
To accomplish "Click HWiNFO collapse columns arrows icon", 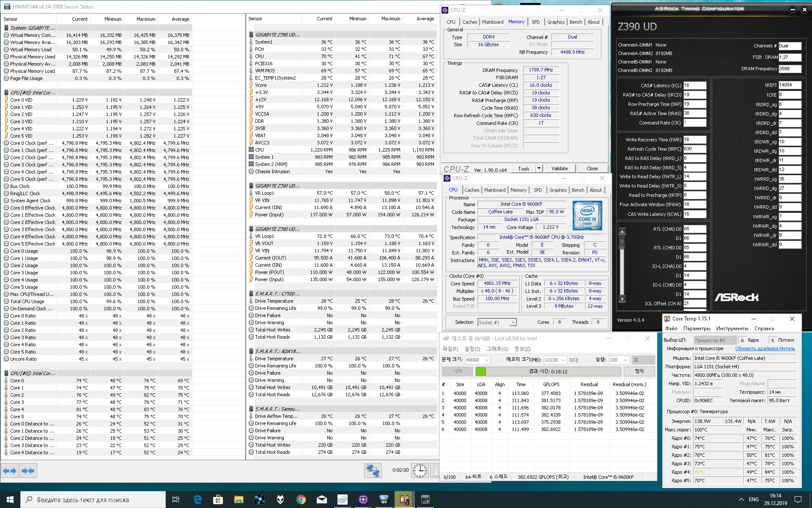I will point(28,471).
